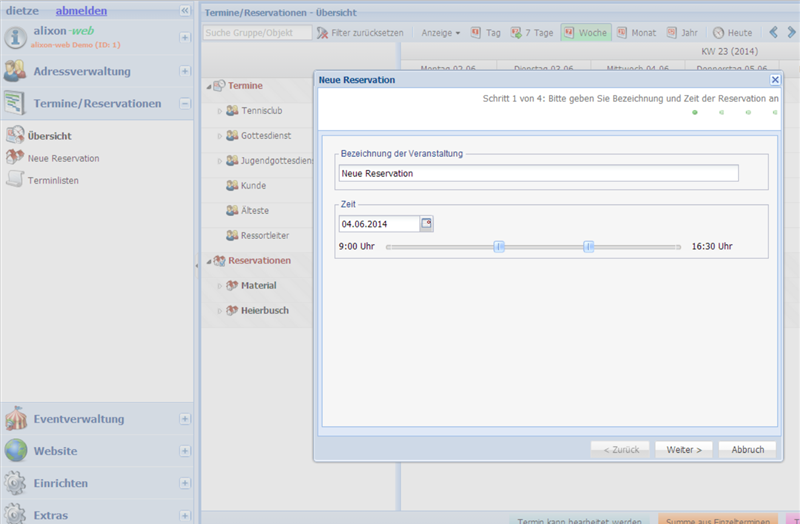Click the Jahr calendar icon

[671, 33]
